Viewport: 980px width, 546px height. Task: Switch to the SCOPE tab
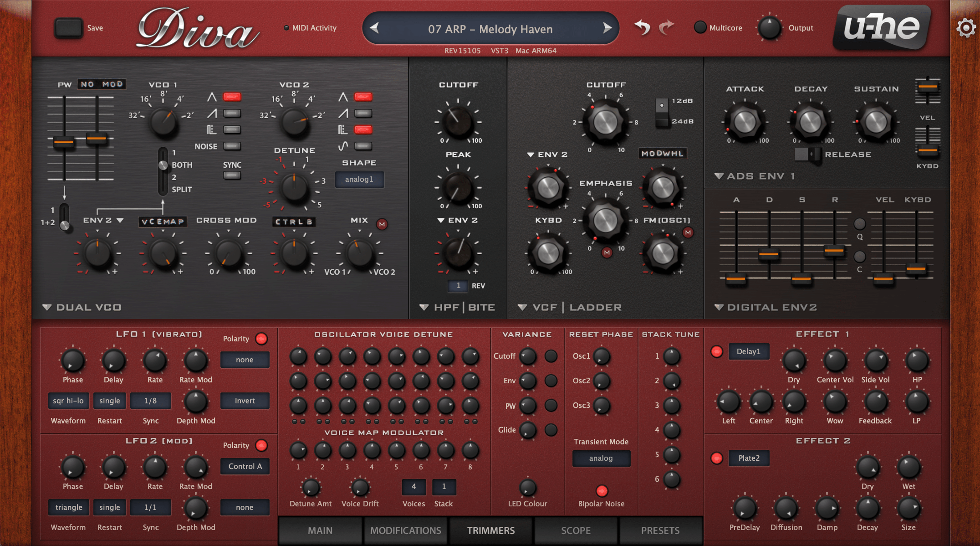click(x=576, y=531)
